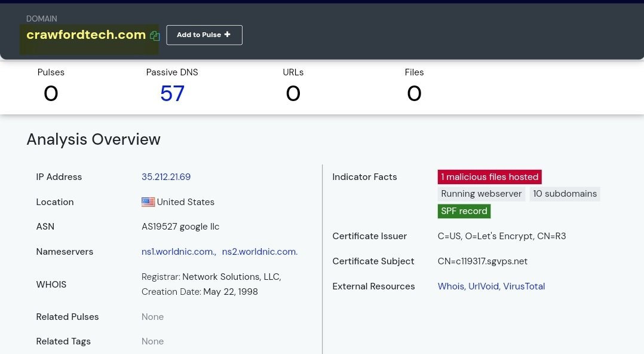Click the Running webserver tag

coord(481,194)
